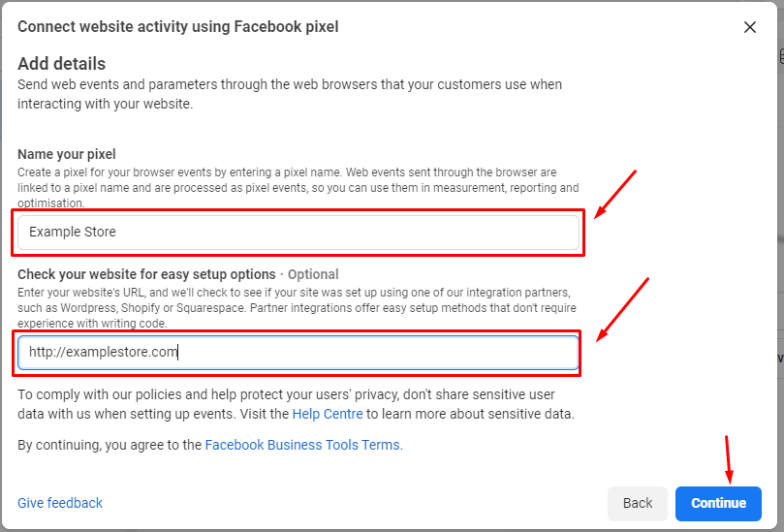The height and width of the screenshot is (532, 784).
Task: Click 'Check your website for easy setup options' label
Action: [x=146, y=274]
